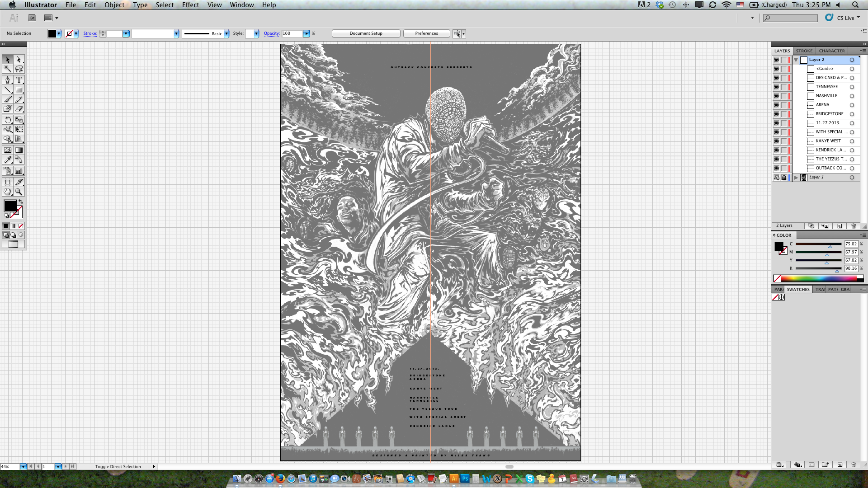868x488 pixels.
Task: Toggle the lock on Layer 1
Action: 784,178
